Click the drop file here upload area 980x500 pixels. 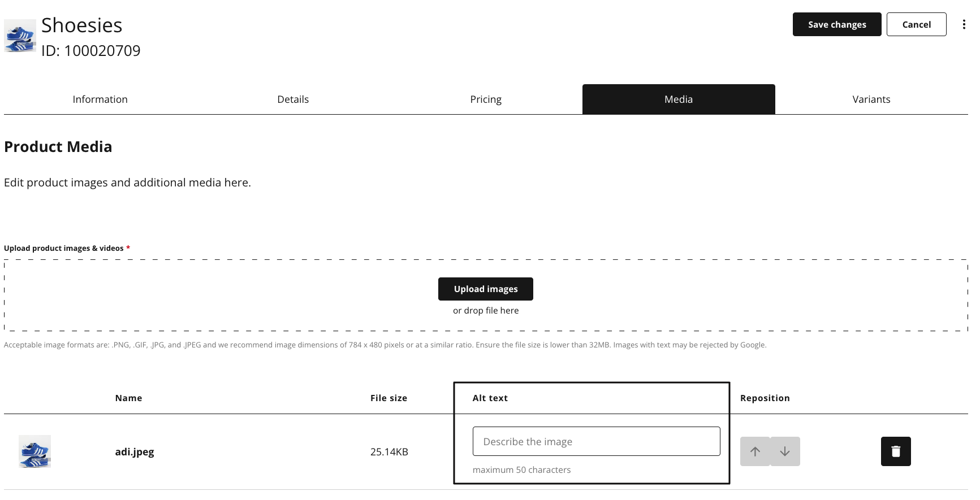(486, 295)
